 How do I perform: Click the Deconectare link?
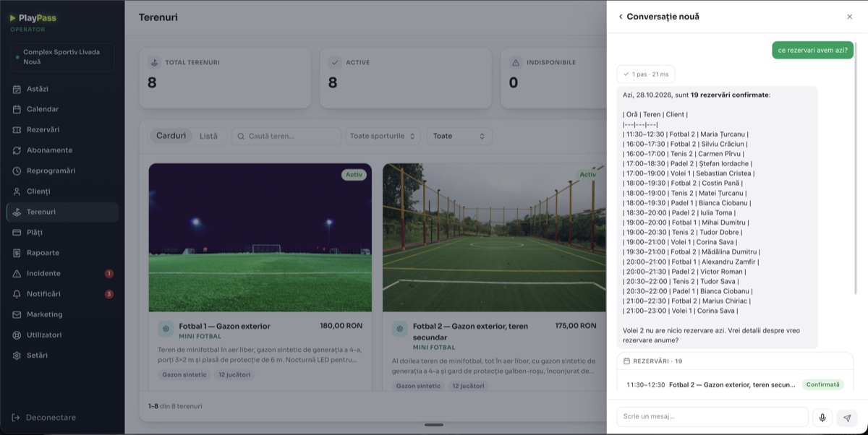point(51,418)
